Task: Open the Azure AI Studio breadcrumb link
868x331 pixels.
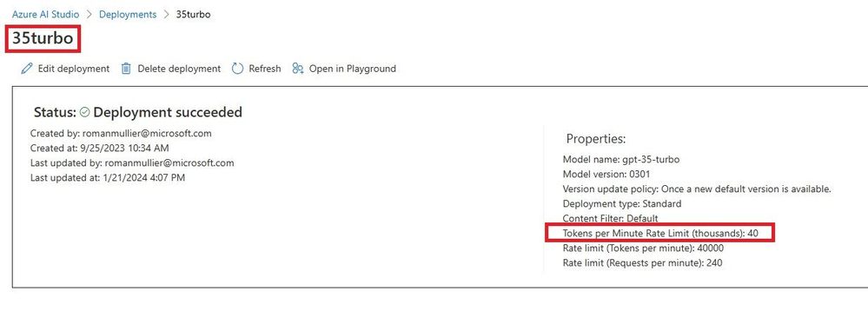Action: coord(45,15)
